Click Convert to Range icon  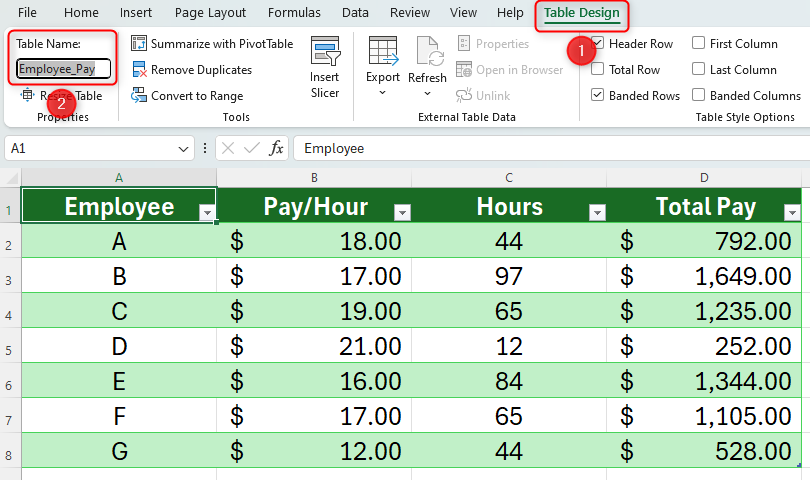(x=139, y=96)
